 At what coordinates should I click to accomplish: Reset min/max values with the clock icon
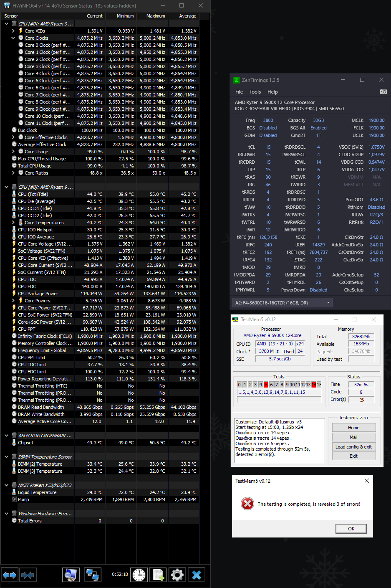(139, 575)
